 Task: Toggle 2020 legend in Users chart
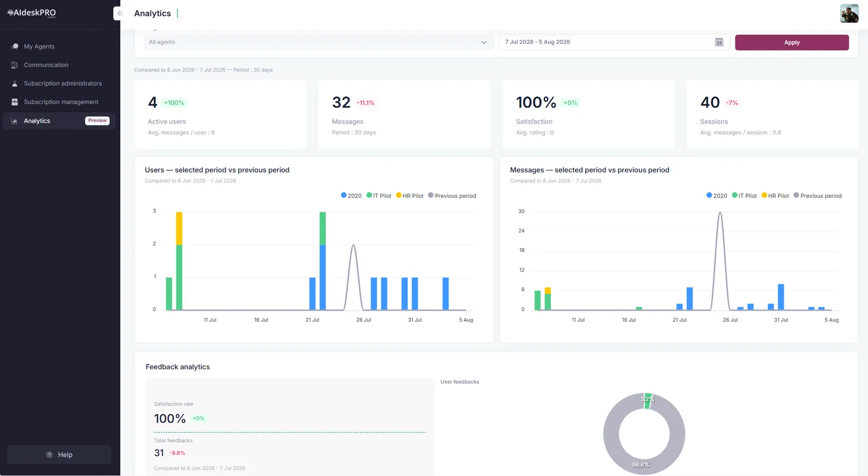351,196
